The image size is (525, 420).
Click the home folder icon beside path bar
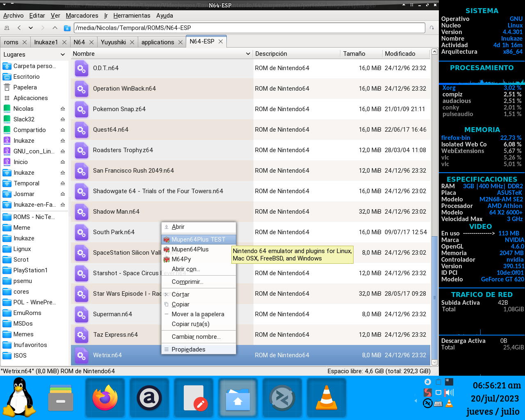point(67,28)
